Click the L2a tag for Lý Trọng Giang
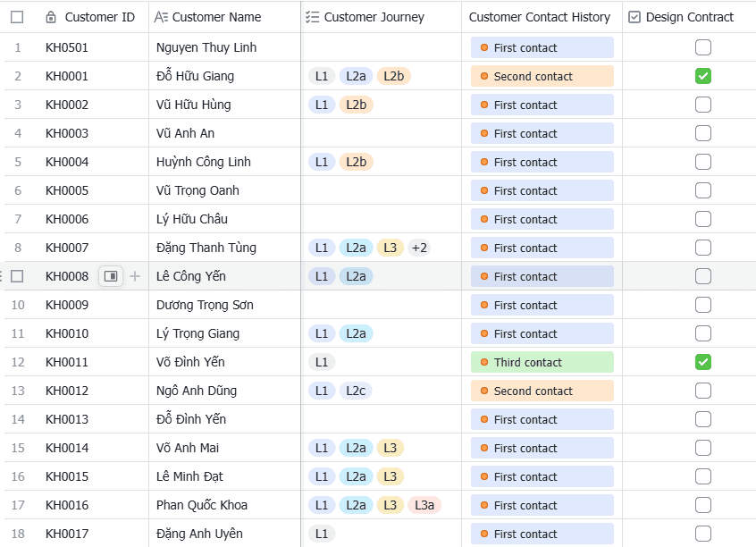 pos(356,333)
